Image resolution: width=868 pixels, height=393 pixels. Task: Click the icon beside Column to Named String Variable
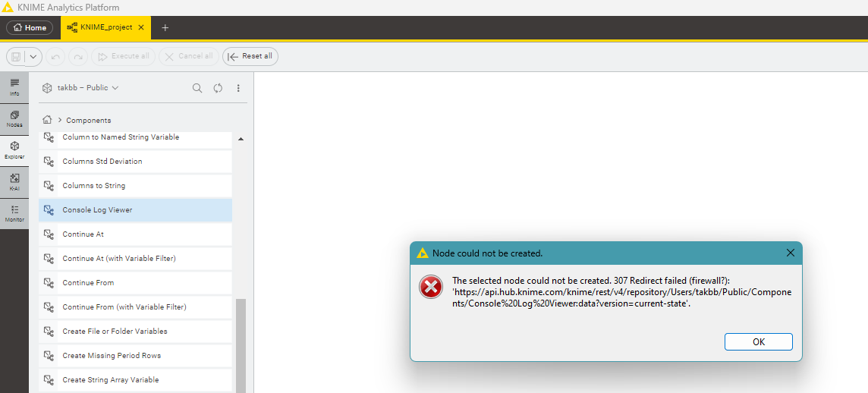[x=49, y=137]
